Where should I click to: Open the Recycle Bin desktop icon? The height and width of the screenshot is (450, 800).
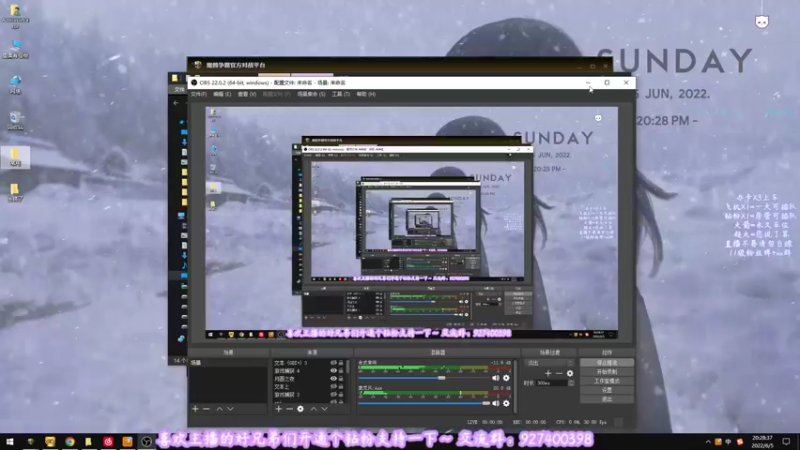[x=15, y=122]
